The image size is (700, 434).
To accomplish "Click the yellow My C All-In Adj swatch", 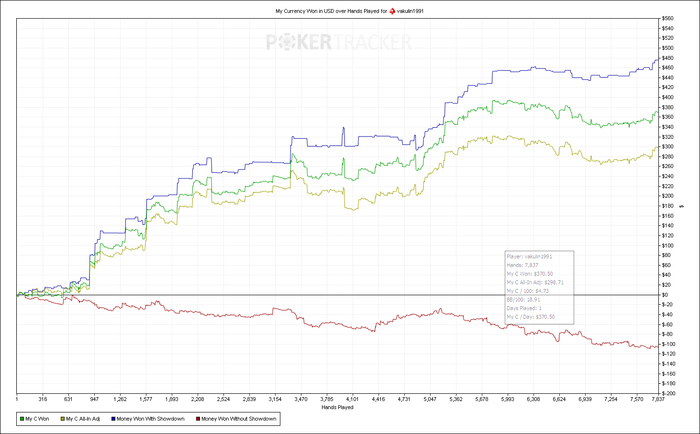I will point(63,419).
